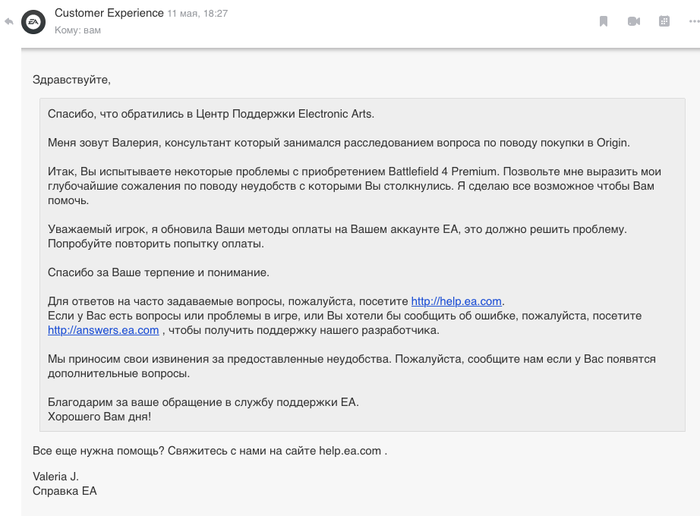The height and width of the screenshot is (516, 700).
Task: Click the line "Спасибо за Ваше терпение и понимание."
Action: (159, 272)
